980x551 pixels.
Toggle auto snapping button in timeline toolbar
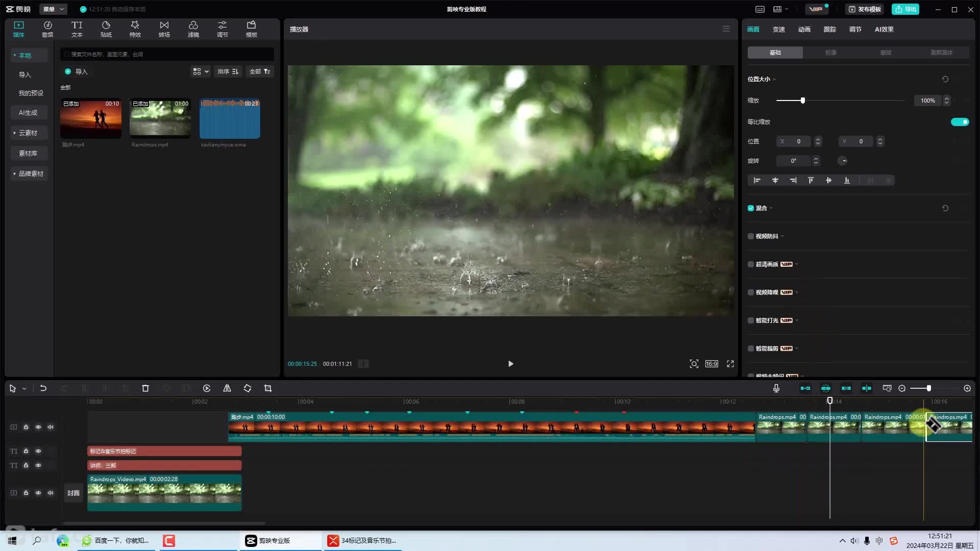826,388
